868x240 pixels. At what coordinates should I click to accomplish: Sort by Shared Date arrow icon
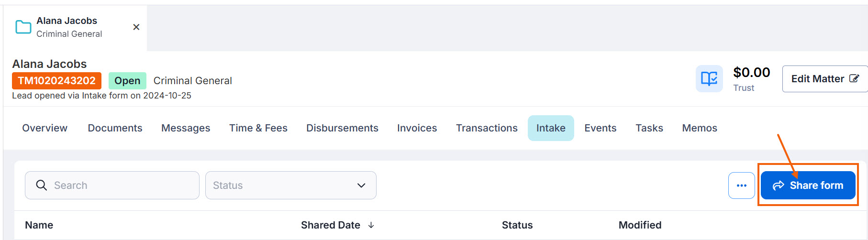click(x=371, y=225)
